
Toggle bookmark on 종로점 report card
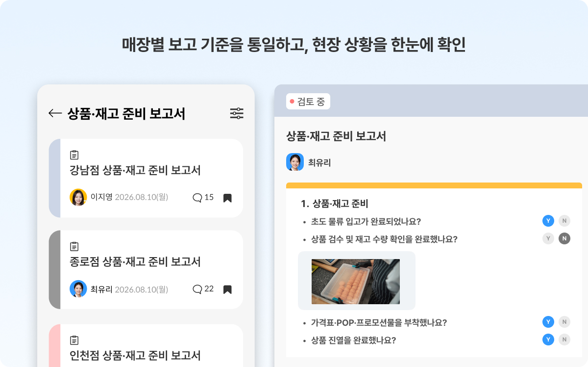[227, 289]
